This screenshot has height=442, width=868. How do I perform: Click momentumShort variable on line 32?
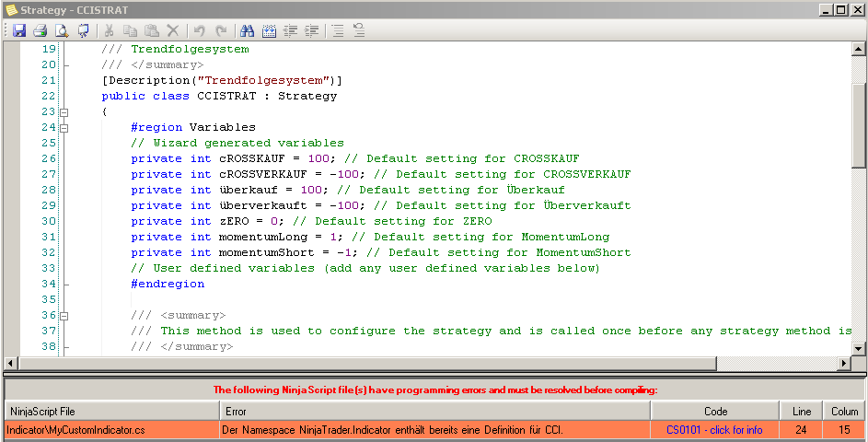click(x=267, y=252)
